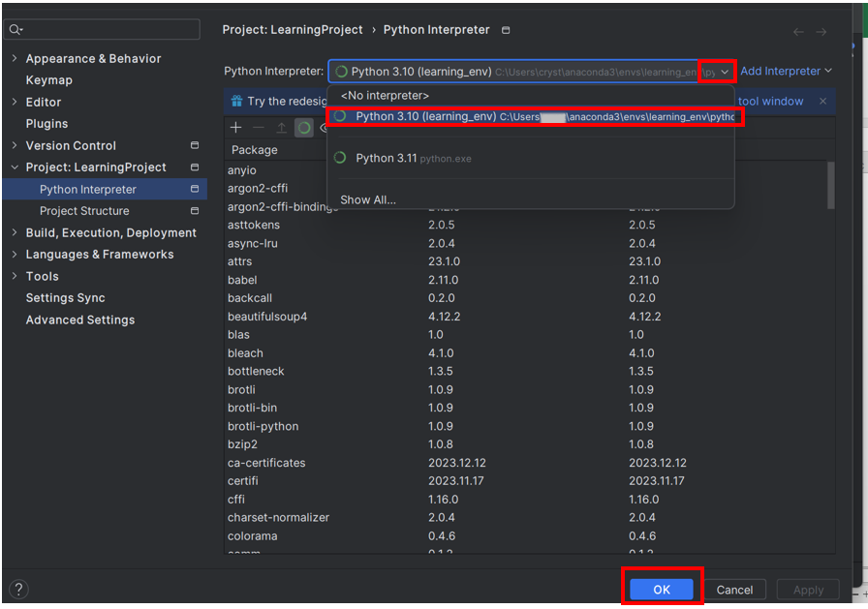Screen dimensions: 868x609
Task: Open the Python Interpreter dropdown arrow
Action: [724, 72]
